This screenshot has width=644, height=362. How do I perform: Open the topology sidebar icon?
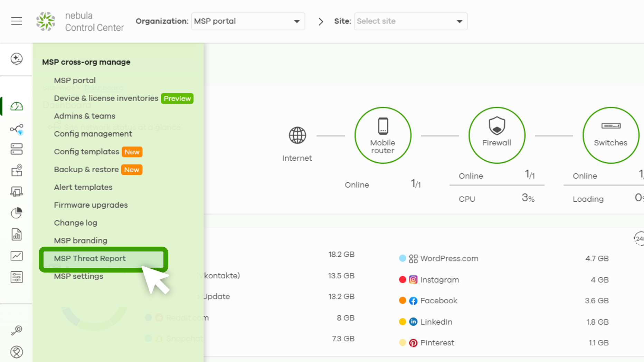click(x=17, y=129)
